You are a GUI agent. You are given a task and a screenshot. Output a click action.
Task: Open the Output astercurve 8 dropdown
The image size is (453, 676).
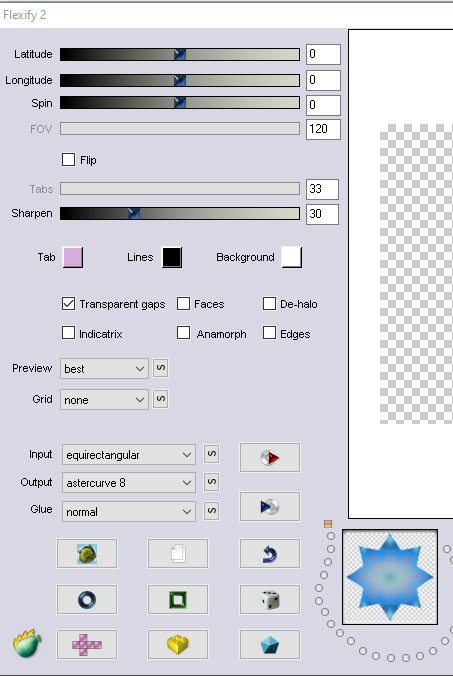(x=129, y=483)
